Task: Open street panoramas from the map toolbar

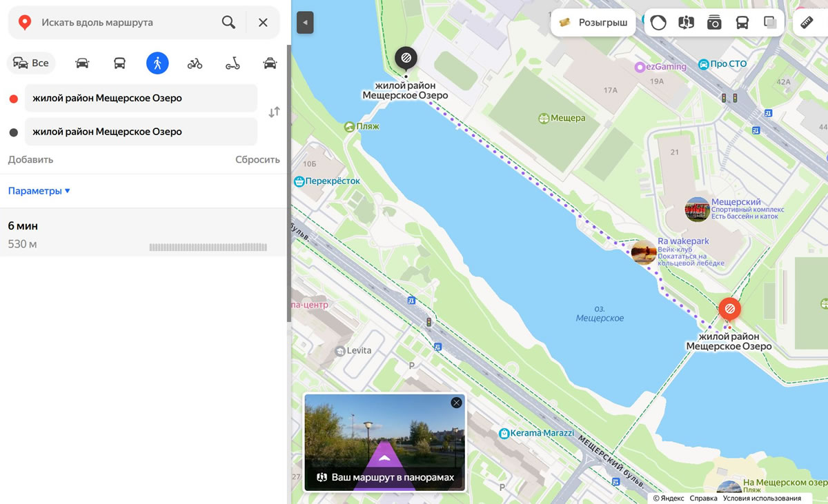Action: point(686,23)
